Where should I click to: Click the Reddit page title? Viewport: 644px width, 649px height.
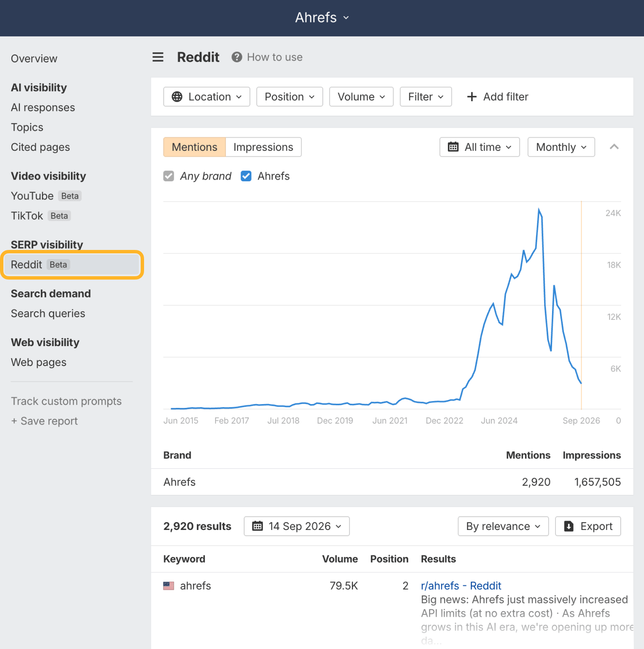coord(198,57)
